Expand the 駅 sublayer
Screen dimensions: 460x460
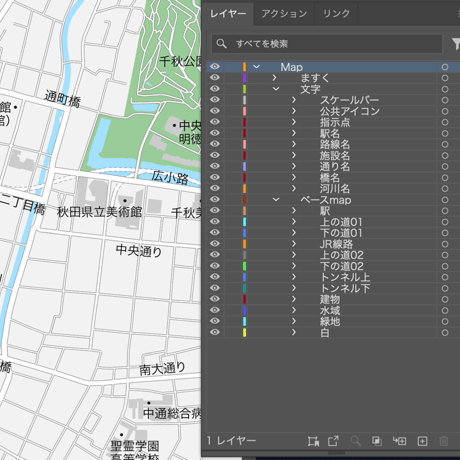[x=294, y=210]
